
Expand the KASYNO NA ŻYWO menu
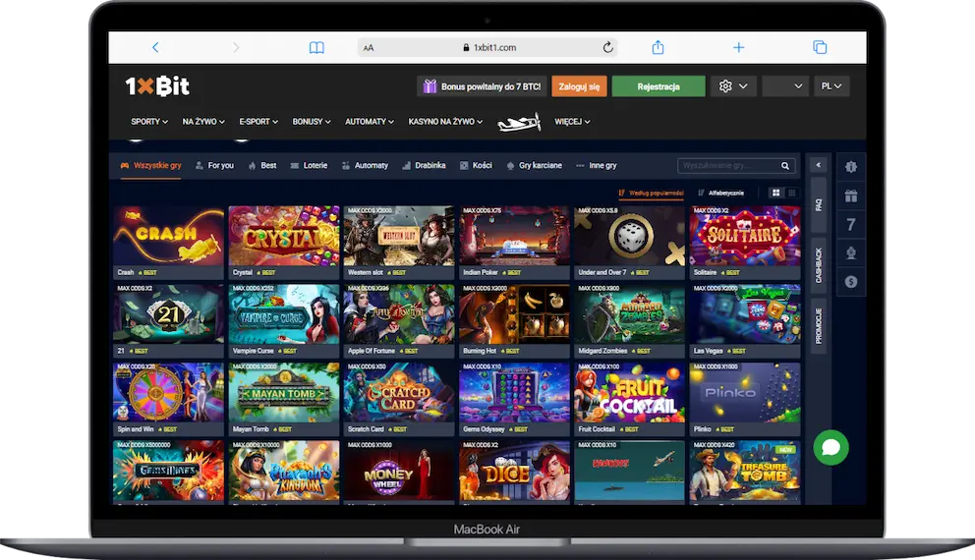(445, 122)
